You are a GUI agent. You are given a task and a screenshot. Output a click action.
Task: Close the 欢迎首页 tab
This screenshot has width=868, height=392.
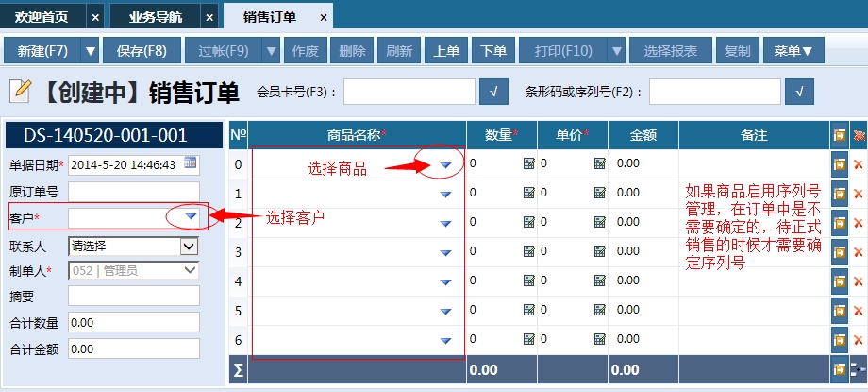click(95, 18)
